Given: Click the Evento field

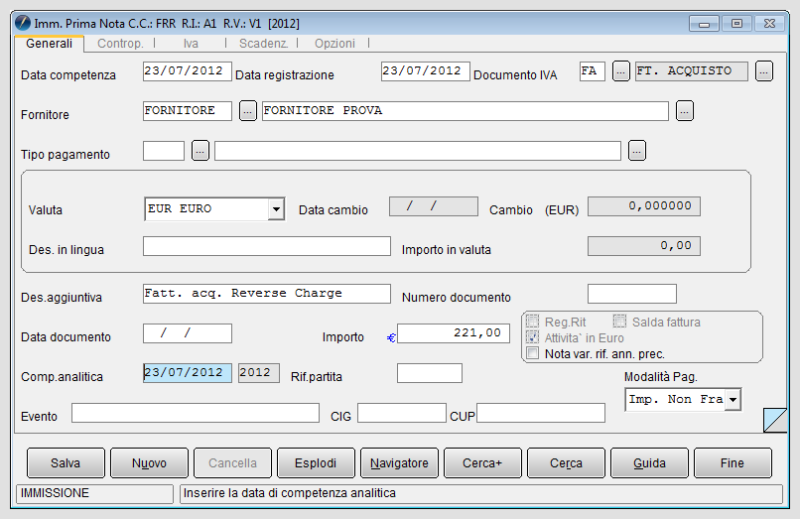Looking at the screenshot, I should click(x=195, y=413).
